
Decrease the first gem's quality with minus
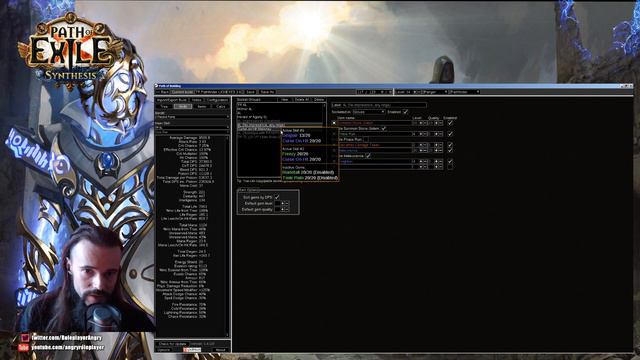[440, 123]
